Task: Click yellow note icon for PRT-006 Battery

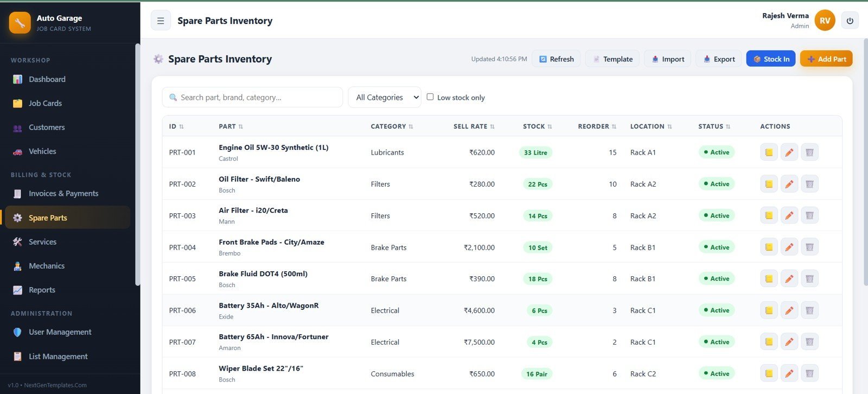Action: pos(769,310)
